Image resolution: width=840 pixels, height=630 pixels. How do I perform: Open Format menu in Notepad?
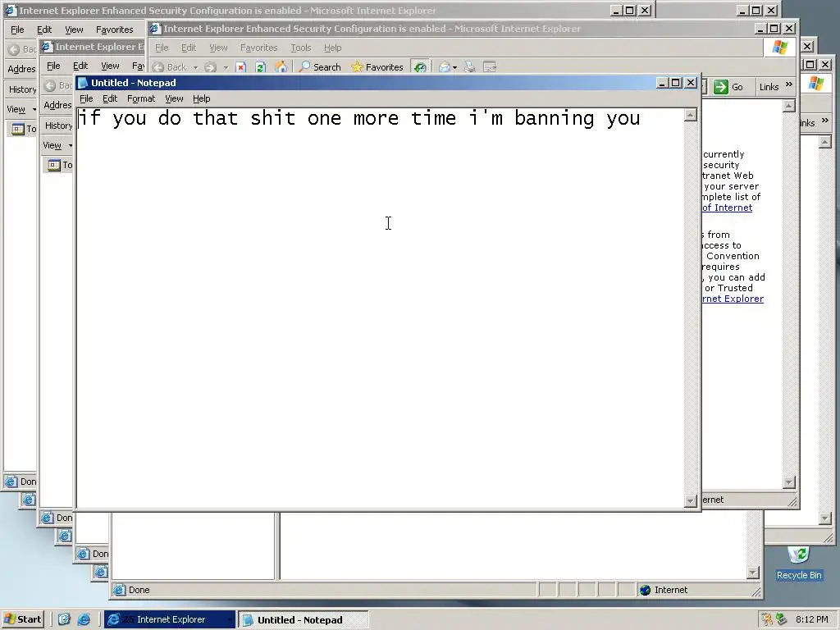pyautogui.click(x=141, y=98)
